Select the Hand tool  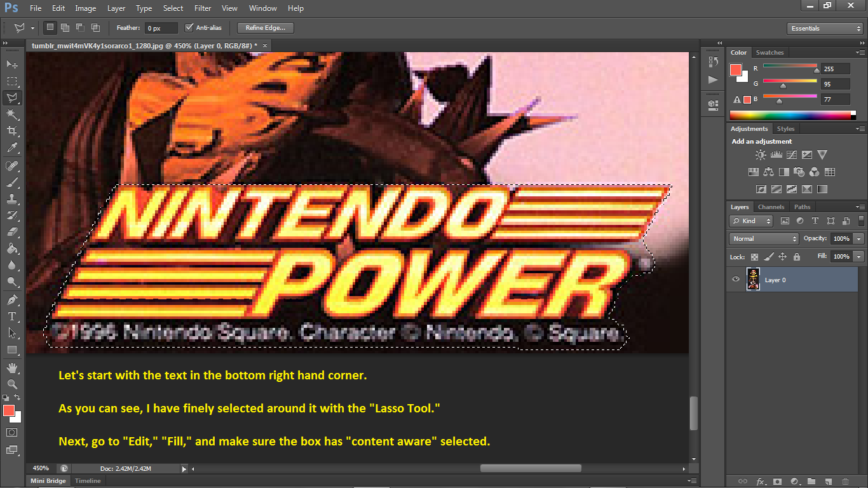point(12,368)
